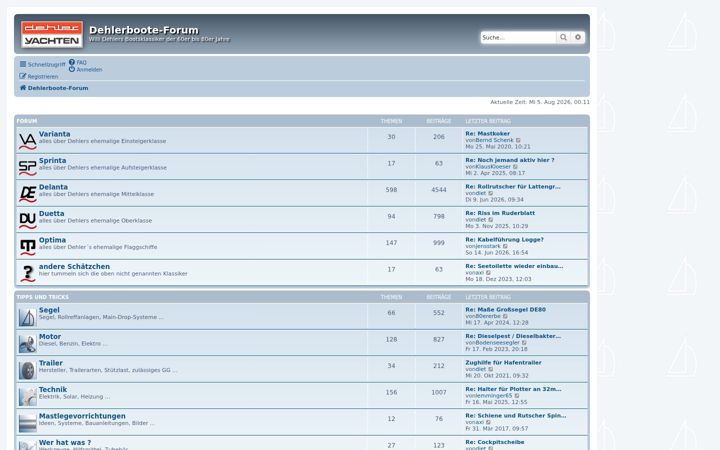
Task: Open post Re: Noch jemand aktiv hier ?
Action: tap(510, 160)
